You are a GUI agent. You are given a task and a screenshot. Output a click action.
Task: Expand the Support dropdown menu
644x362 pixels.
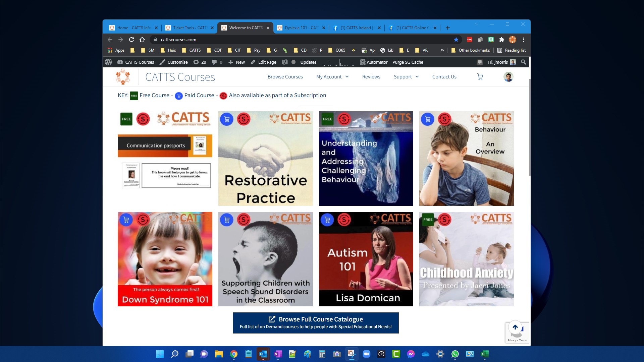(x=406, y=77)
